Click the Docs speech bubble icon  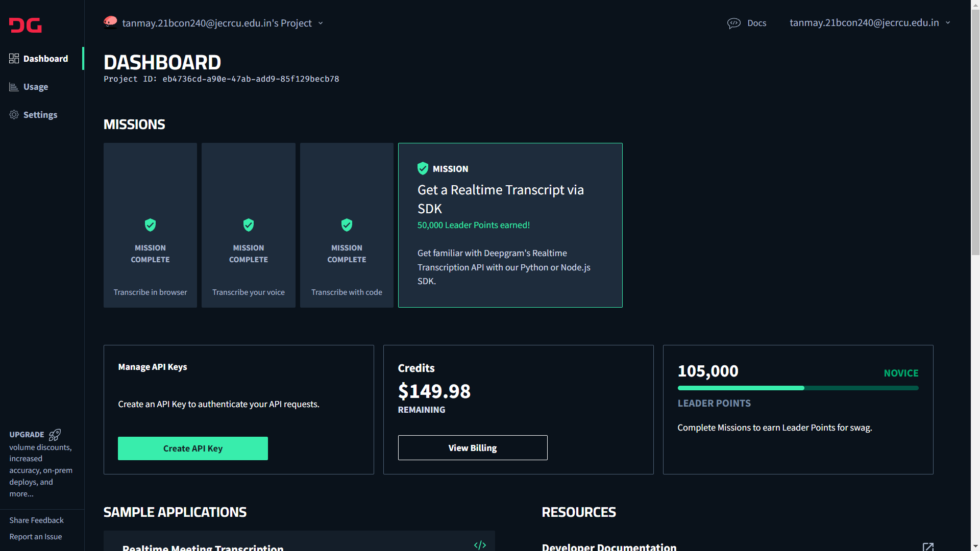click(733, 23)
